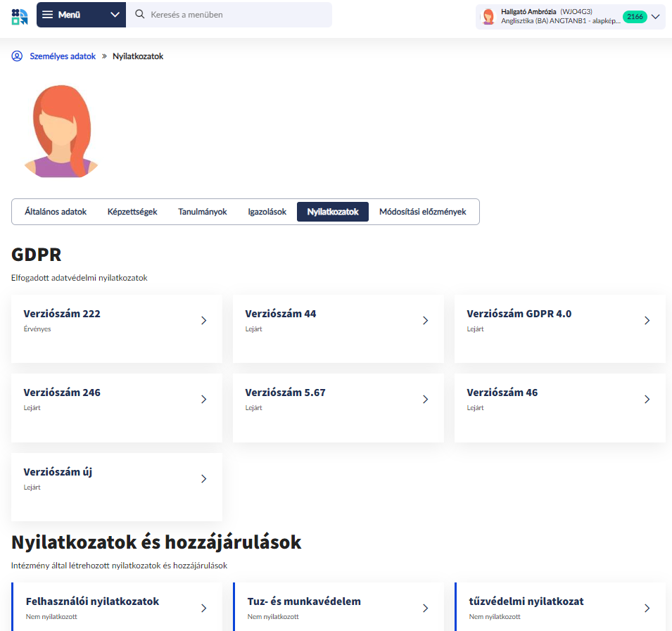Open the Tanulmányok tab
The width and height of the screenshot is (672, 631).
[202, 212]
